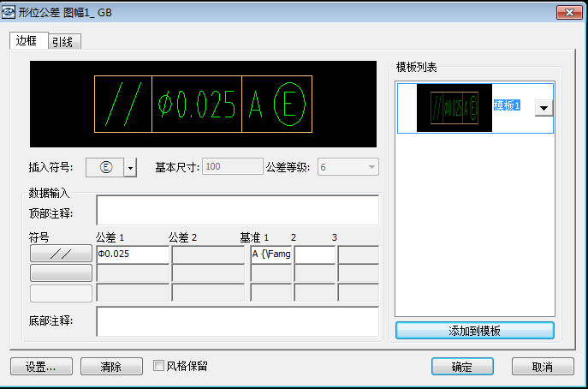Image resolution: width=588 pixels, height=389 pixels.
Task: Click the highlighted 模板1 name label
Action: pos(507,105)
